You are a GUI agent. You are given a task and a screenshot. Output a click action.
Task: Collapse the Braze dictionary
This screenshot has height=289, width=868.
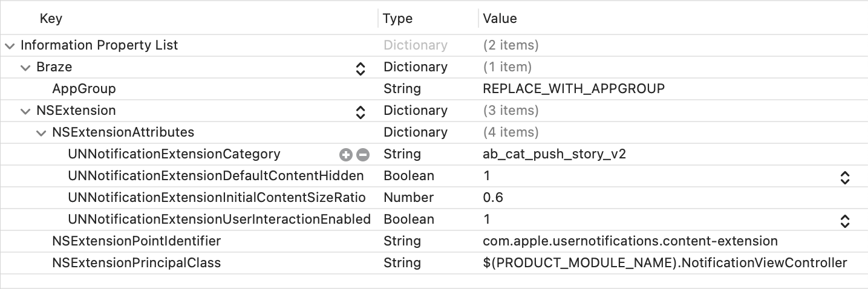click(x=25, y=67)
